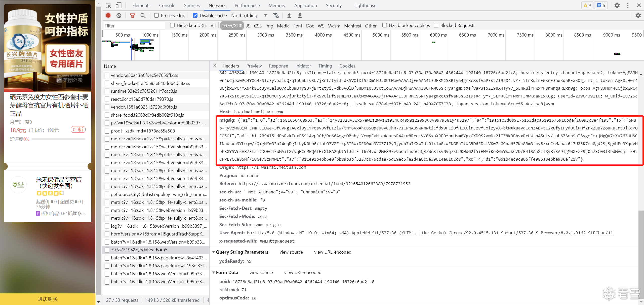This screenshot has height=305, width=644.
Task: Uncheck Disable cache checkbox
Action: click(x=195, y=15)
